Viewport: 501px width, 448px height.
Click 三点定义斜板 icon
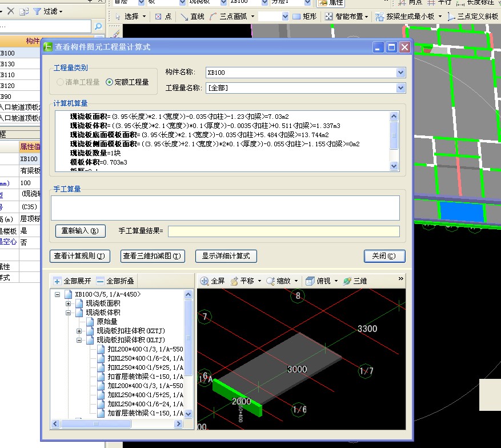(451, 17)
